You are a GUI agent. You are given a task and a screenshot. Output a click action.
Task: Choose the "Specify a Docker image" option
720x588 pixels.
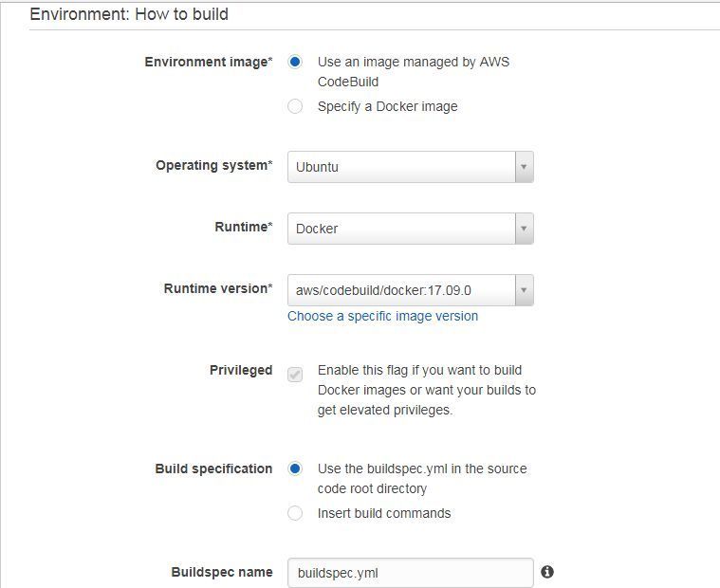coord(295,106)
